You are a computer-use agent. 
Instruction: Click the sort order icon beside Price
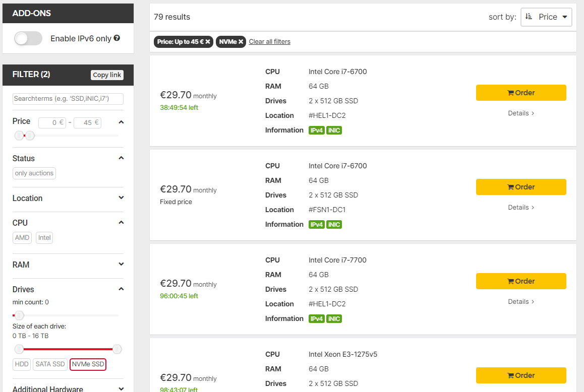click(x=529, y=17)
